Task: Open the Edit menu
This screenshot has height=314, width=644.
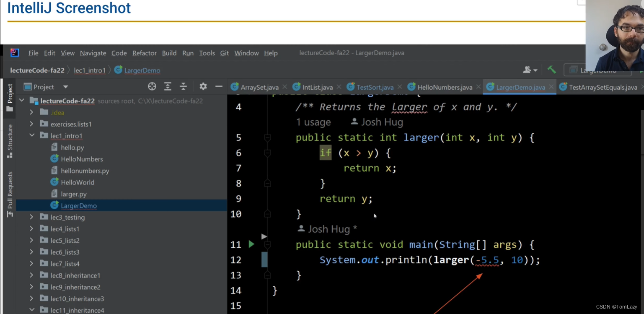Action: pos(49,53)
